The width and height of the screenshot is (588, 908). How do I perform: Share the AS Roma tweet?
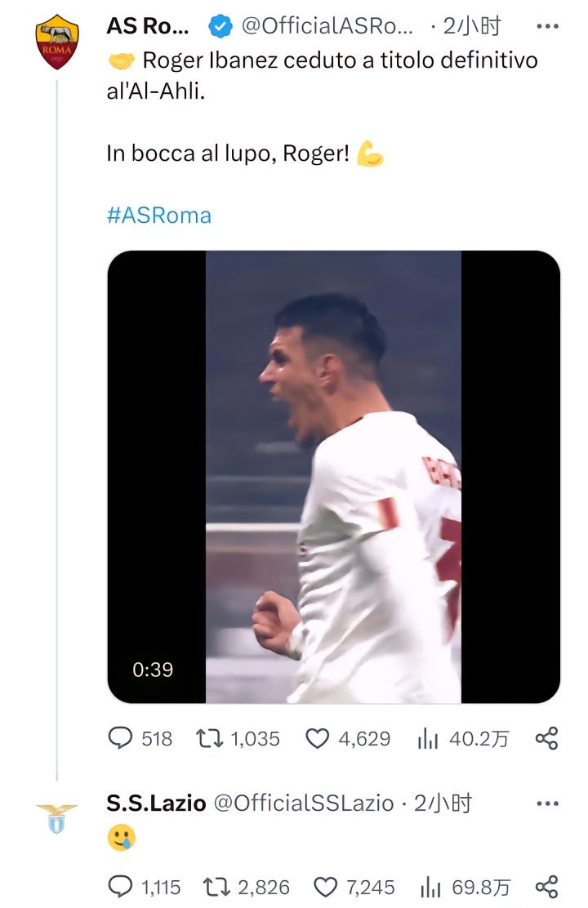(x=546, y=739)
